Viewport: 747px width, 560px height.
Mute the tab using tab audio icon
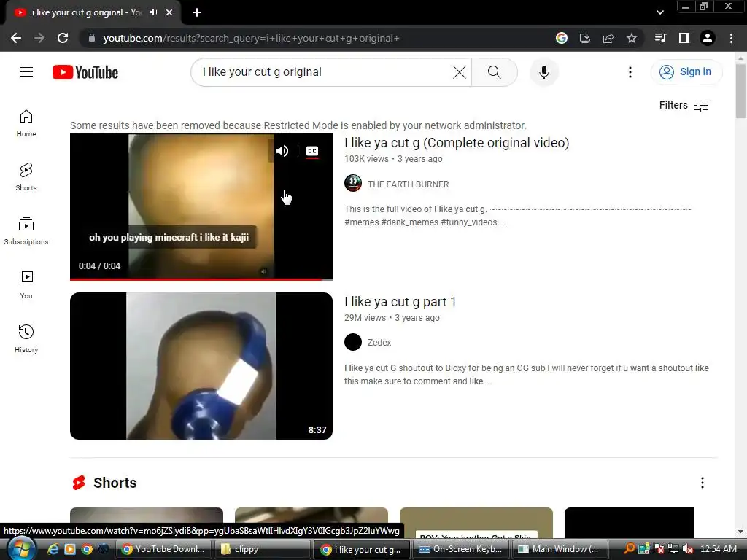point(153,12)
